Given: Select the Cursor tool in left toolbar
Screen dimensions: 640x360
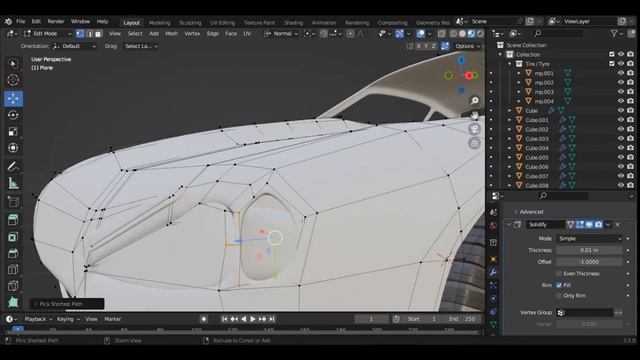Looking at the screenshot, I should click(x=13, y=80).
